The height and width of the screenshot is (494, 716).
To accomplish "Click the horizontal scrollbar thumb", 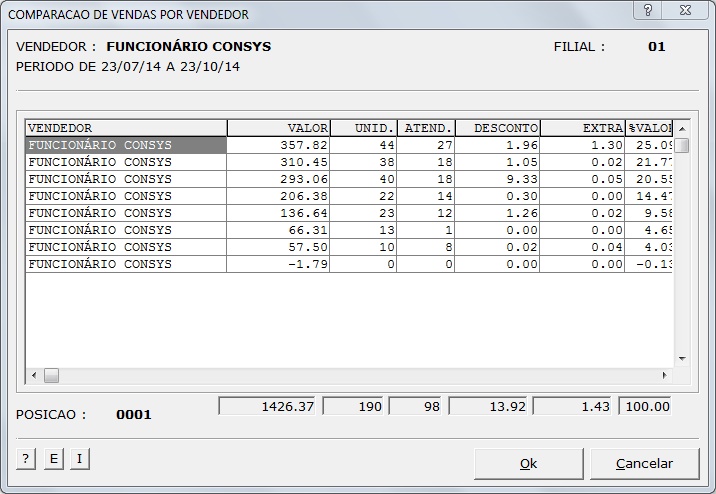I will click(x=51, y=375).
